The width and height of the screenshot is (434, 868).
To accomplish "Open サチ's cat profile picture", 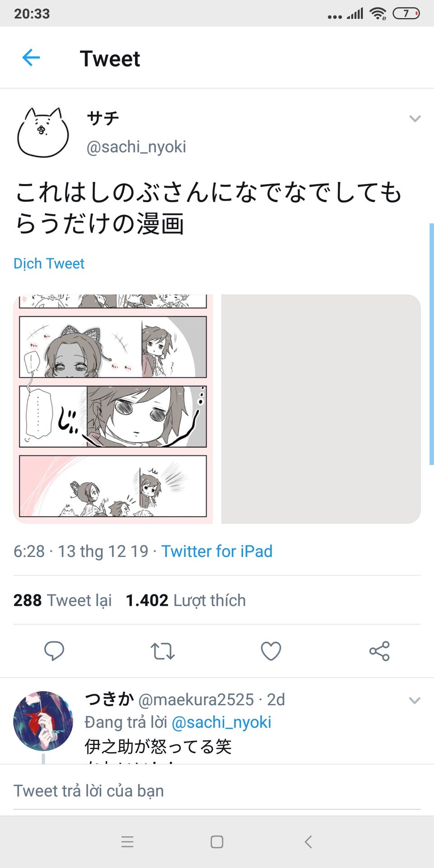I will click(x=43, y=132).
